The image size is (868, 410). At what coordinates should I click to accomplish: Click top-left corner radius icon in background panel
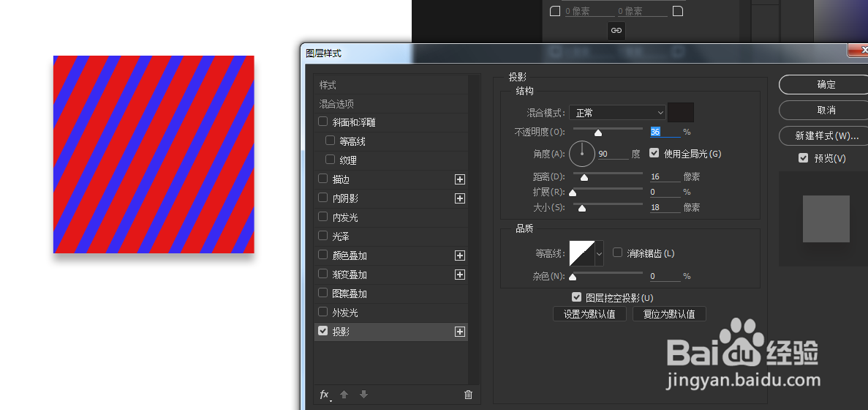coord(555,11)
